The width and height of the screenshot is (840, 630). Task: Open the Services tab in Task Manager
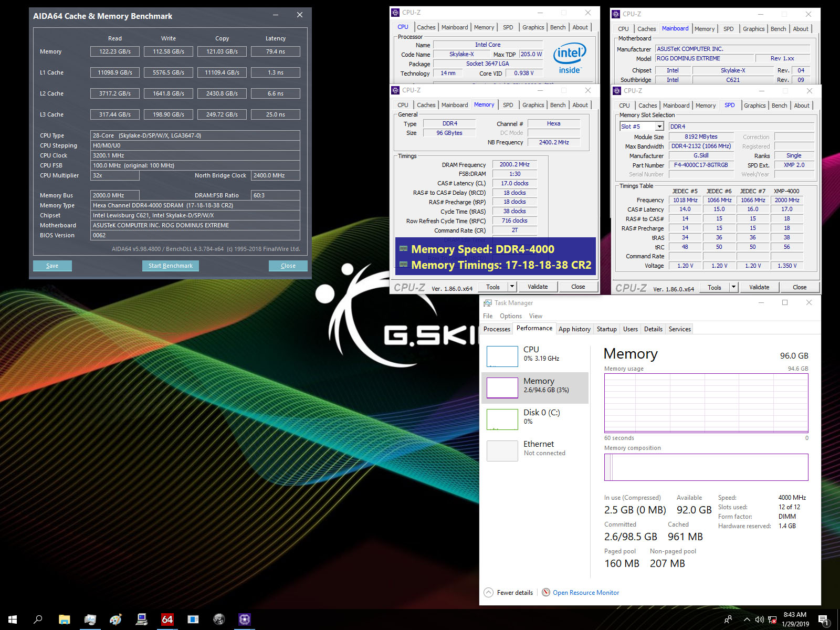[679, 329]
